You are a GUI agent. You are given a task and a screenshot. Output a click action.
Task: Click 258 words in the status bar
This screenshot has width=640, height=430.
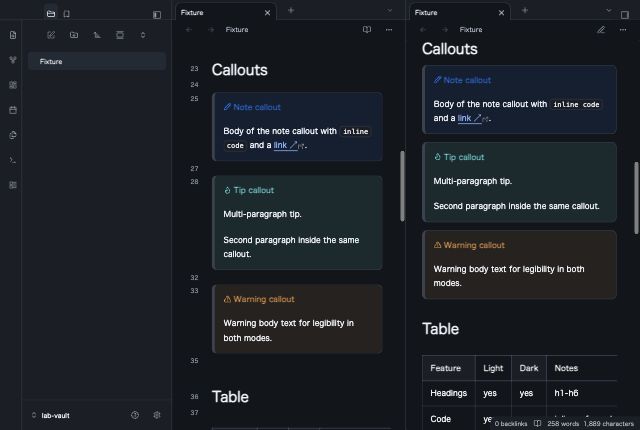[x=563, y=424]
